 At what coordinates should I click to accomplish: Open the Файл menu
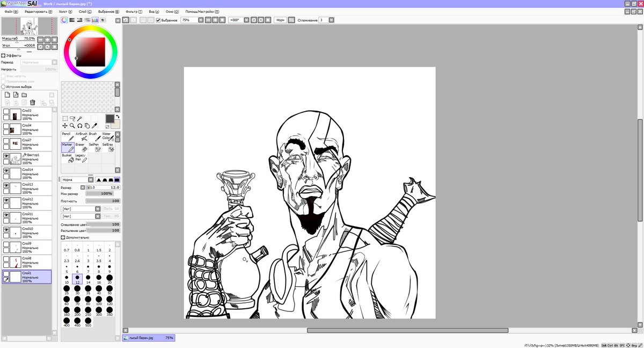tap(11, 11)
